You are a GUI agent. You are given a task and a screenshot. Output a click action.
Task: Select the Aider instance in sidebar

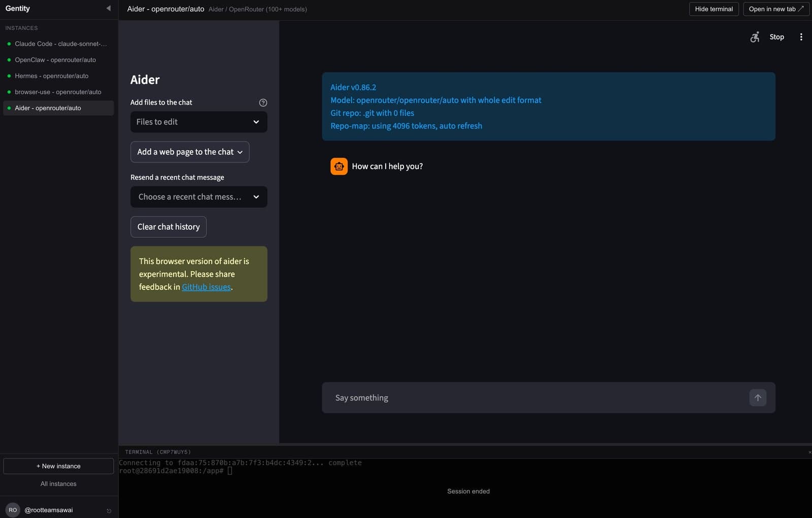(58, 108)
